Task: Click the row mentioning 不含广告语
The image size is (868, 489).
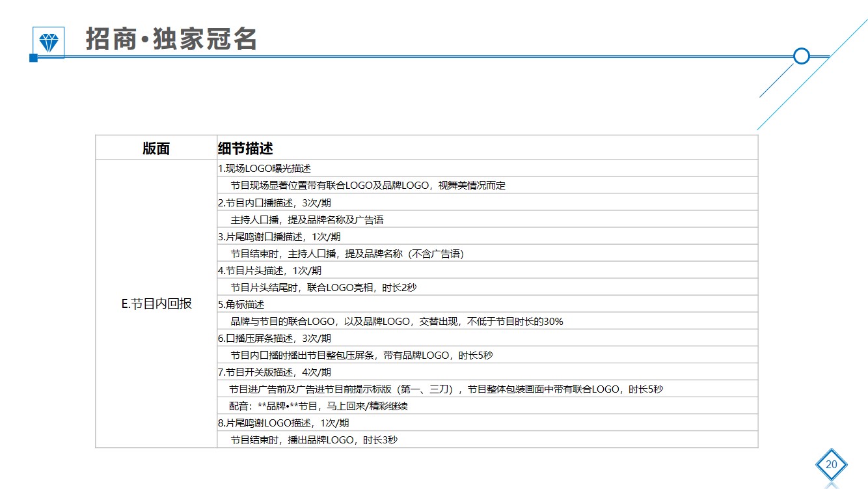Action: 487,253
